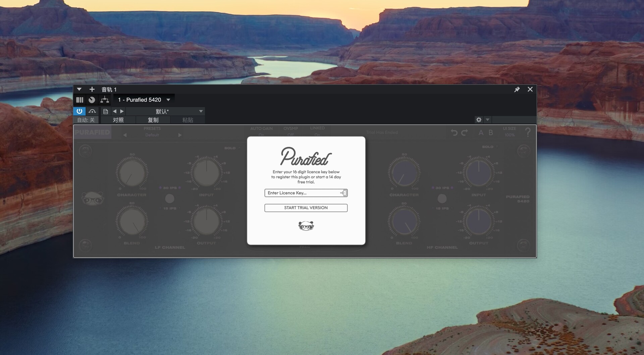
Task: Click 复制 to copy plugin settings
Action: pyautogui.click(x=153, y=120)
